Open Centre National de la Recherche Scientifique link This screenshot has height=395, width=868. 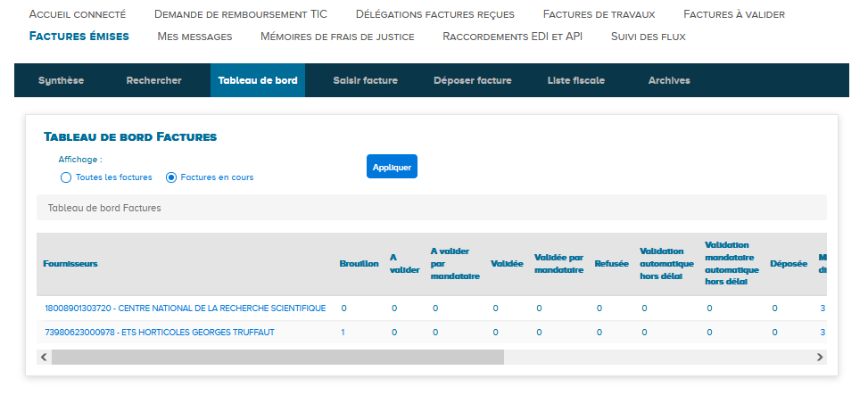(x=185, y=309)
